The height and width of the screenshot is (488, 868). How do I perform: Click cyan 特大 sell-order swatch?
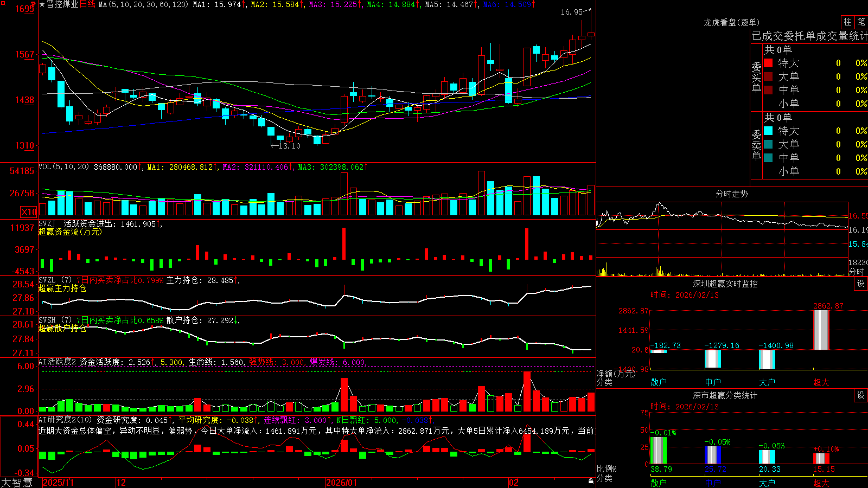(768, 131)
